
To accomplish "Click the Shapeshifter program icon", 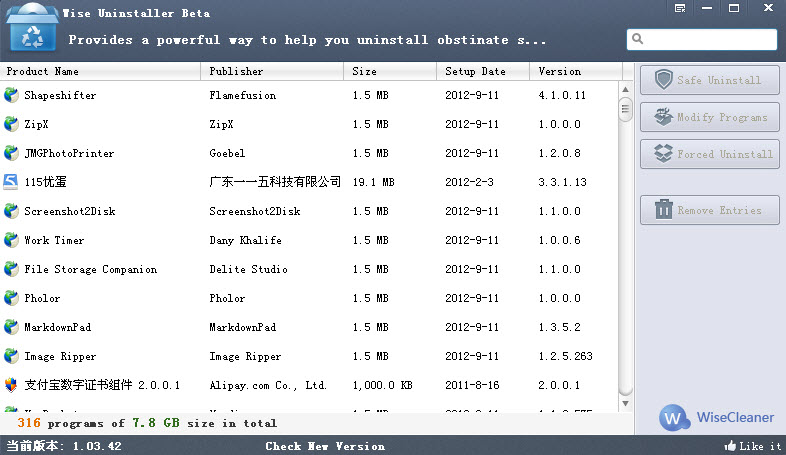I will 11,95.
